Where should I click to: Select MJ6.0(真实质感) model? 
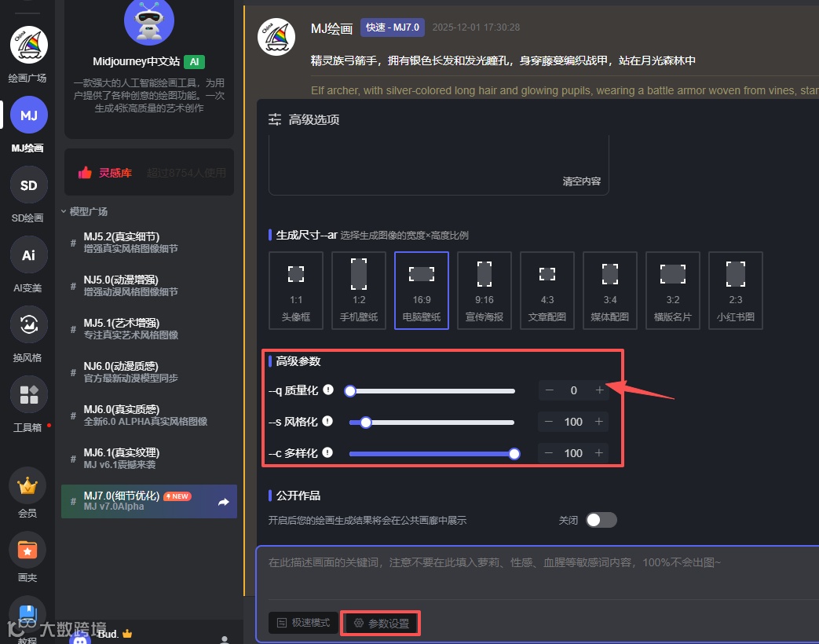[149, 415]
